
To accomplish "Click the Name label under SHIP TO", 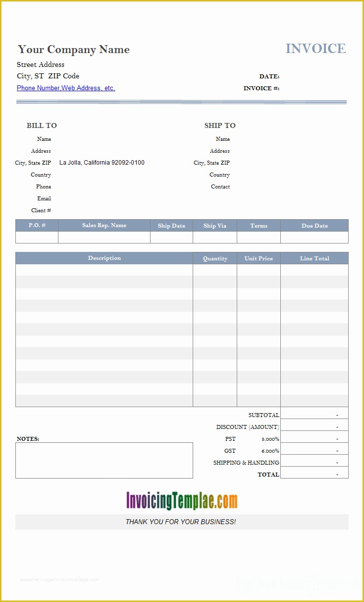I will pyautogui.click(x=223, y=139).
